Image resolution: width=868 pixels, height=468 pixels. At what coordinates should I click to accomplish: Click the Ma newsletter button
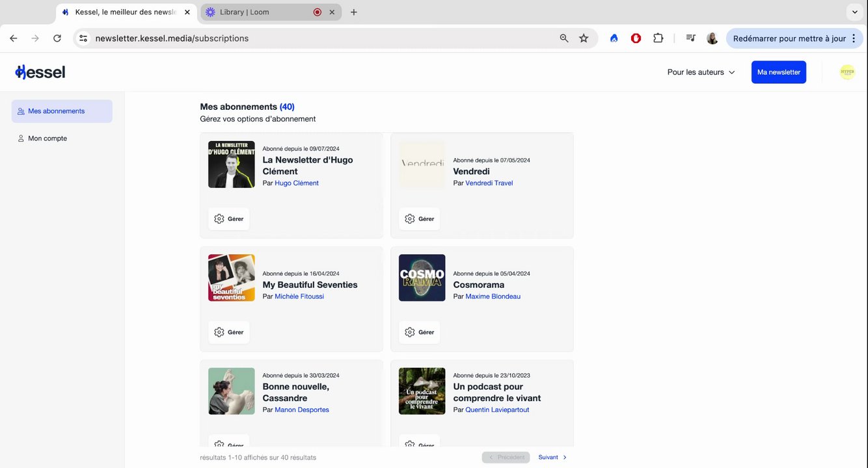[x=778, y=72]
